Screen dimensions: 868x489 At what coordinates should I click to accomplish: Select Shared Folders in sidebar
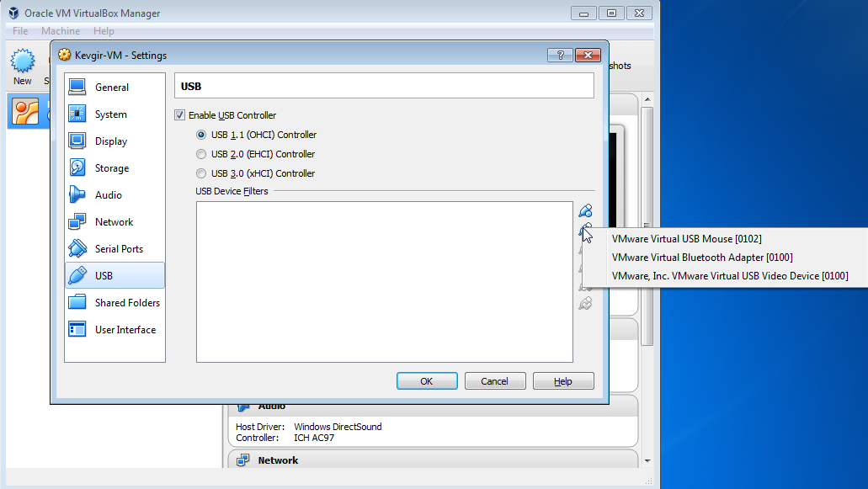114,303
